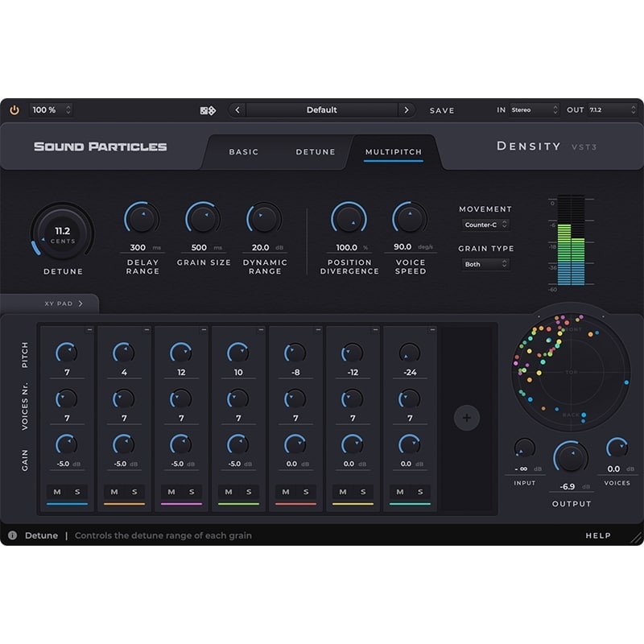Click the pitch knob showing -24
644x644 pixels.
[410, 353]
